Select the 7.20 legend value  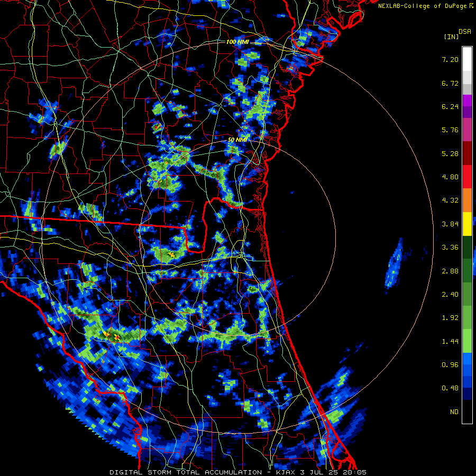click(x=450, y=59)
